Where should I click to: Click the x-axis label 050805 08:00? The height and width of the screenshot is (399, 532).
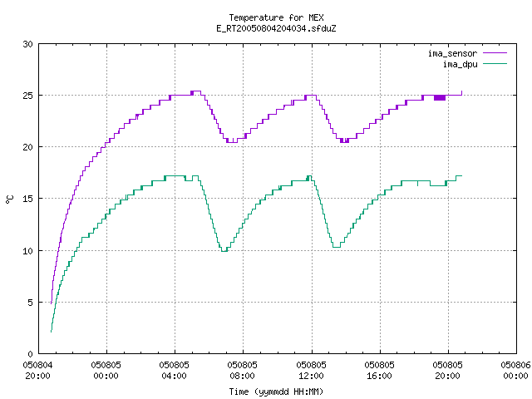coord(242,371)
